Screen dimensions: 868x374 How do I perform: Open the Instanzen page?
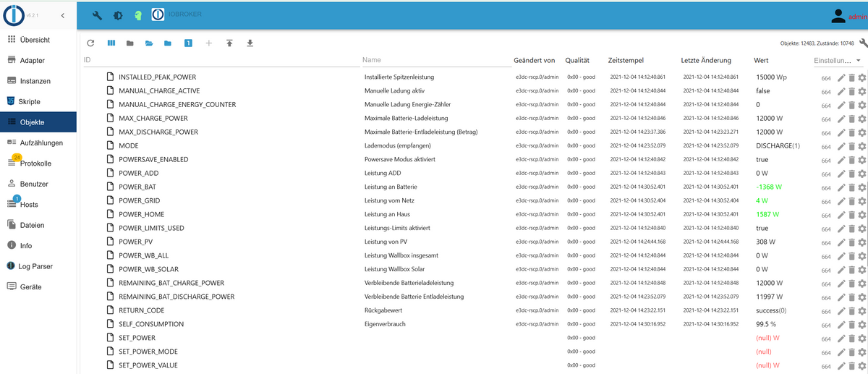(38, 81)
